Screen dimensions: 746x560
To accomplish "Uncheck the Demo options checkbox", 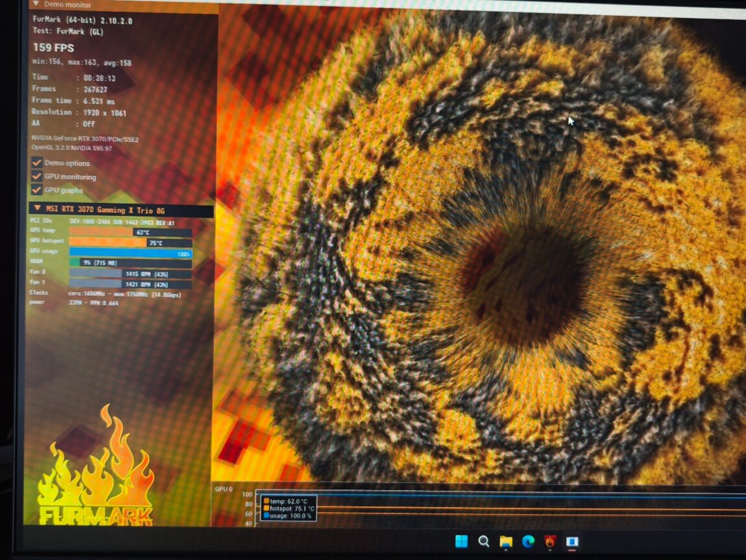I will coord(37,163).
